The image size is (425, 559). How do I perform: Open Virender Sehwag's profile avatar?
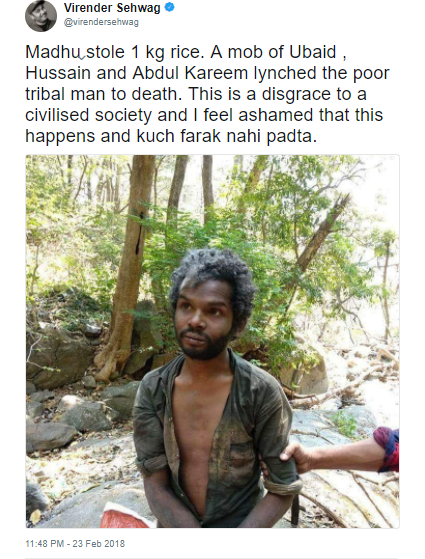[41, 16]
